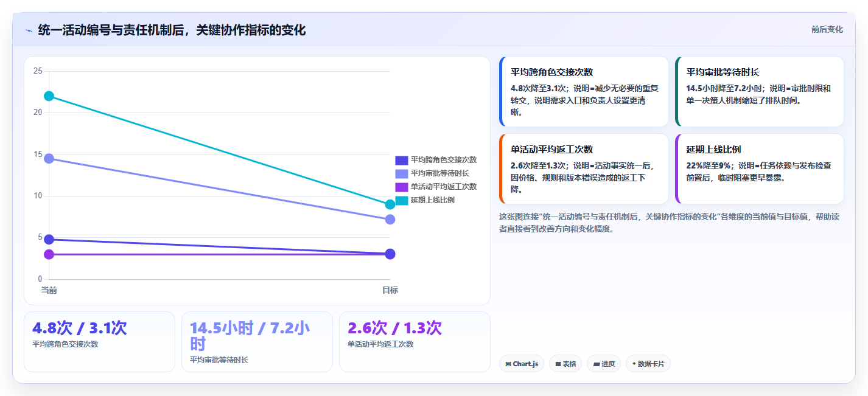Viewport: 868px width, 396px height.
Task: Select the teal 延期上线比例 point at 当前
Action: click(x=49, y=96)
